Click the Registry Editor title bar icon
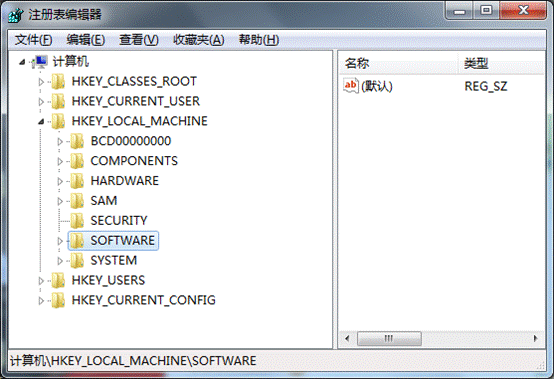This screenshot has width=554, height=379. (16, 15)
